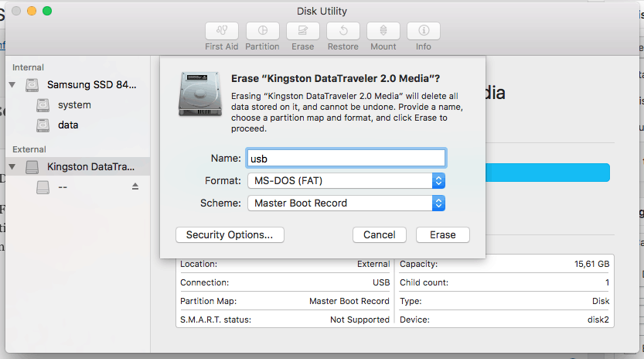Click the Kingston DataTraveler drive icon in the sidebar

click(32, 167)
